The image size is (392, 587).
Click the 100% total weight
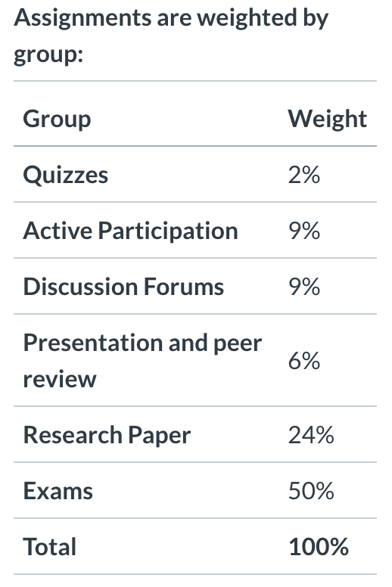[319, 547]
